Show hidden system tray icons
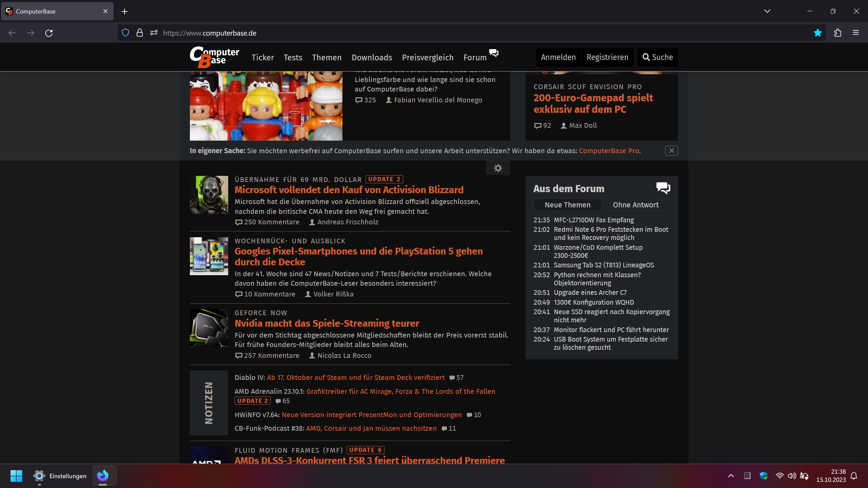This screenshot has width=868, height=488. [x=731, y=476]
